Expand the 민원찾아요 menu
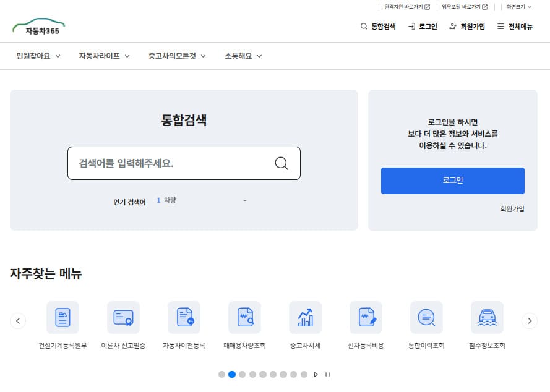 coord(38,56)
